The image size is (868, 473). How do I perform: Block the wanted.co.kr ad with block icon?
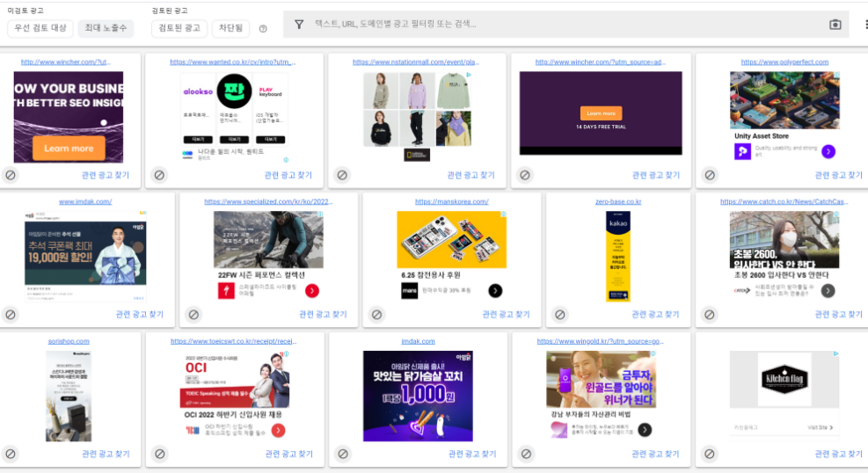click(x=159, y=175)
